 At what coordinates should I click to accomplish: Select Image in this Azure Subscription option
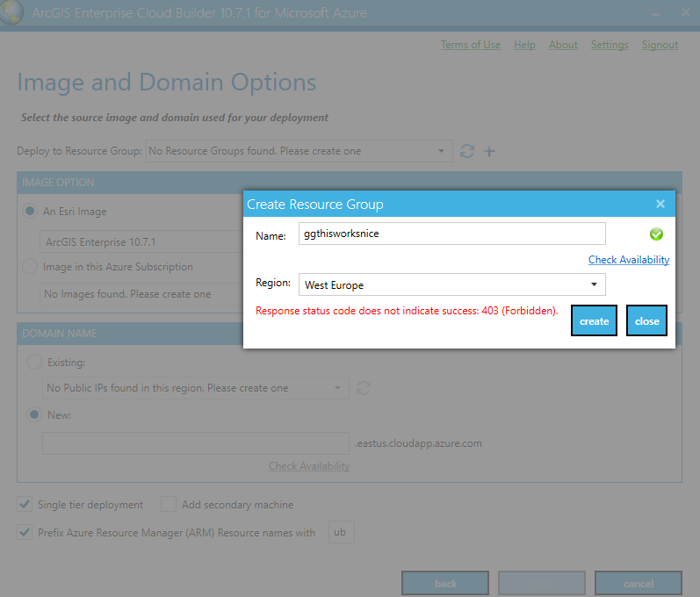point(30,266)
